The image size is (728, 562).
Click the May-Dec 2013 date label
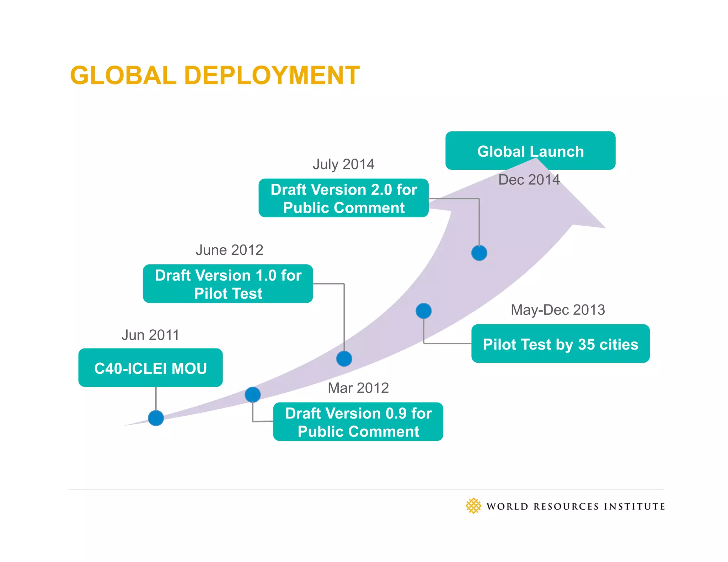[x=558, y=310]
